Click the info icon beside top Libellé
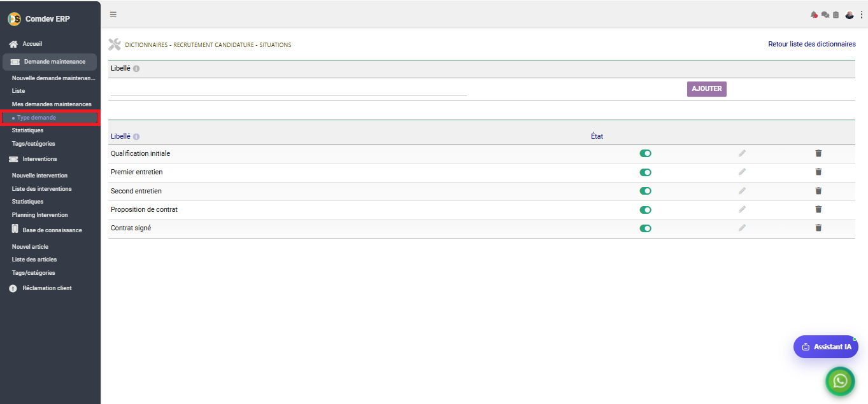 (x=136, y=69)
